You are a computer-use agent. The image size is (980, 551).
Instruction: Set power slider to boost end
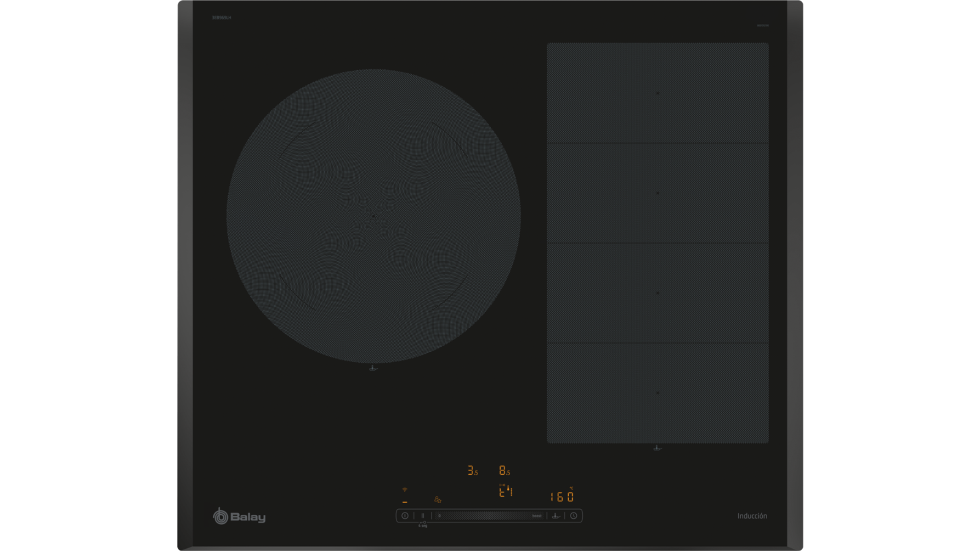click(x=536, y=516)
